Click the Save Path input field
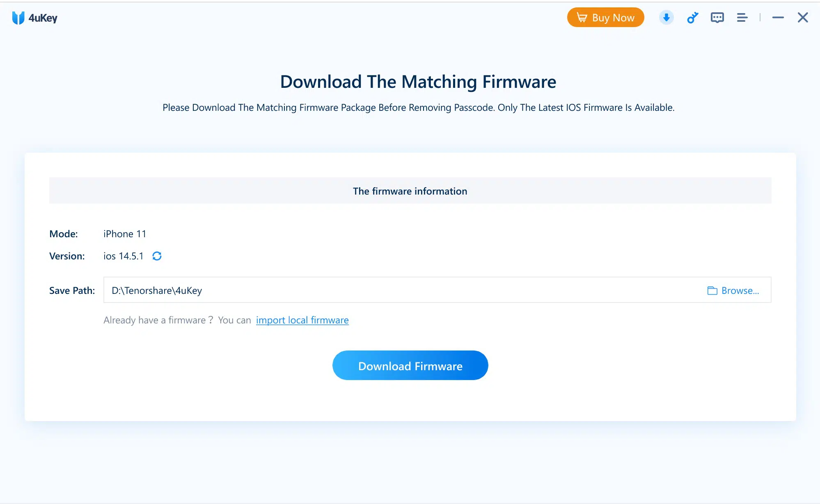This screenshot has width=820, height=504. pos(437,290)
